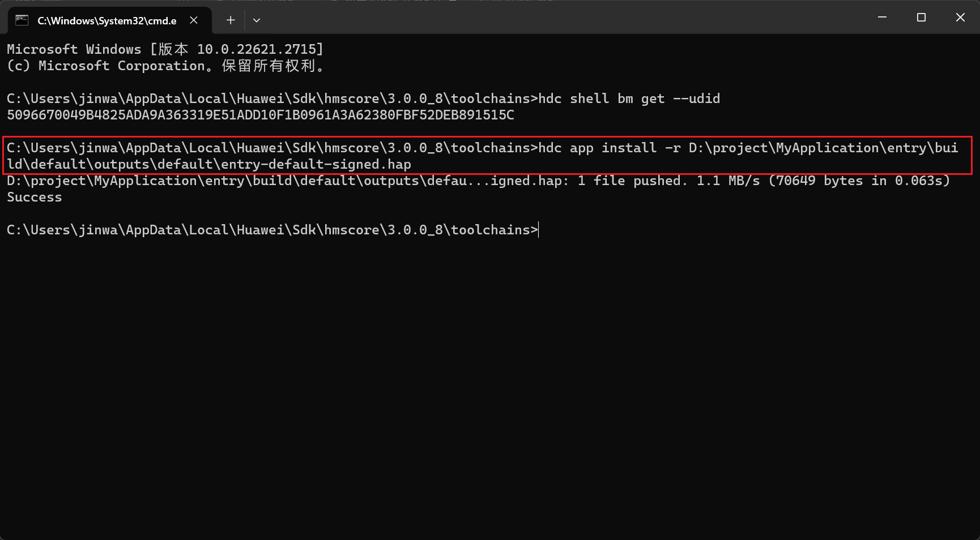Open a new tab with the plus icon
The image size is (980, 540).
click(x=231, y=20)
